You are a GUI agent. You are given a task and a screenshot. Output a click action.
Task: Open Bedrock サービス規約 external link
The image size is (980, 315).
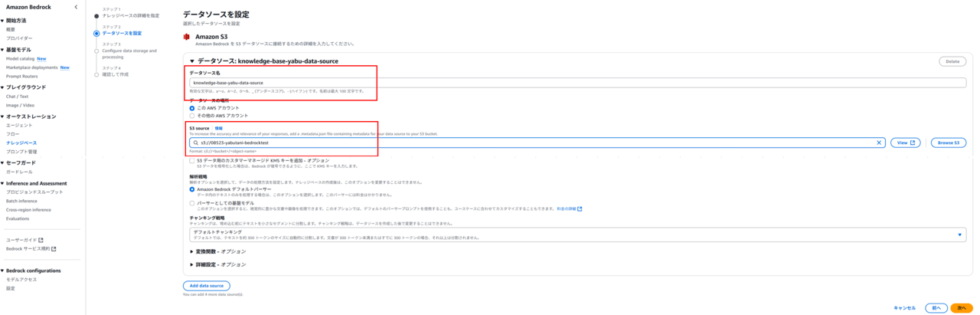pyautogui.click(x=31, y=248)
